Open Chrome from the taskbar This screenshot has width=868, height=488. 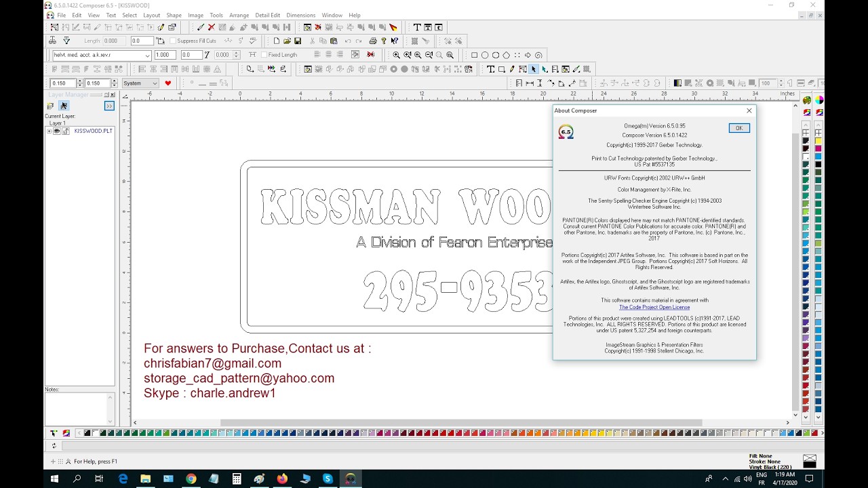pos(191,479)
